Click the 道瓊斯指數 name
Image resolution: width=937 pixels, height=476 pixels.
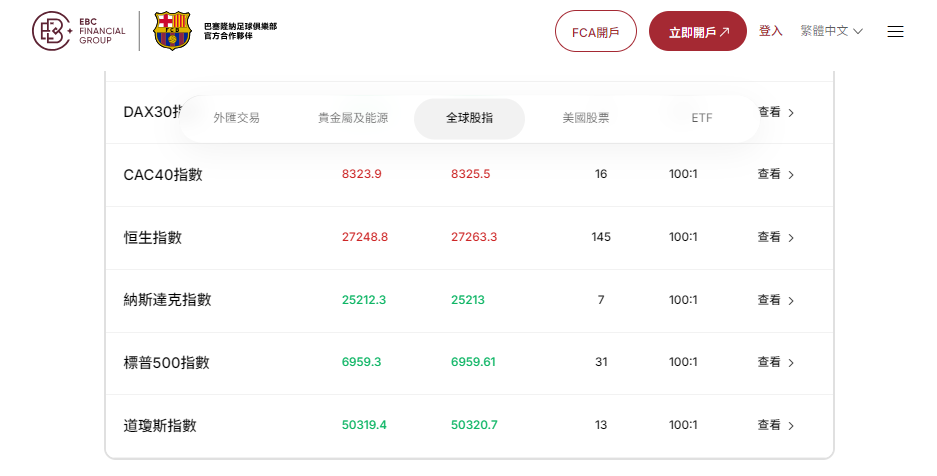pos(160,425)
